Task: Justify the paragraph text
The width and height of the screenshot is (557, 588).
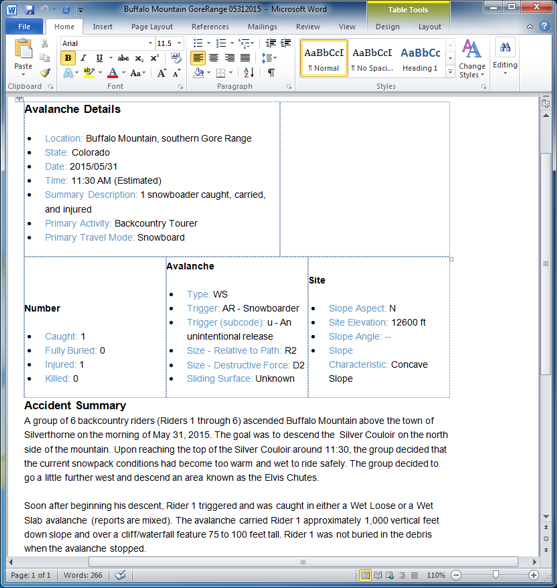Action: (245, 58)
